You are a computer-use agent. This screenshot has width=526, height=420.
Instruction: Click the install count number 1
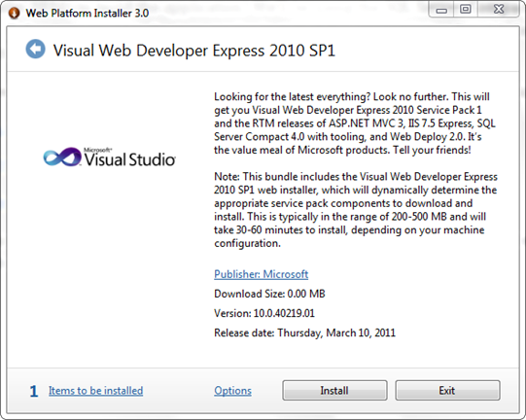point(34,391)
